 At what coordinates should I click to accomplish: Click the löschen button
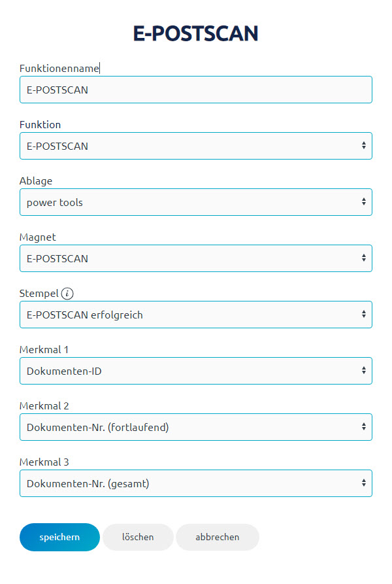click(x=138, y=537)
